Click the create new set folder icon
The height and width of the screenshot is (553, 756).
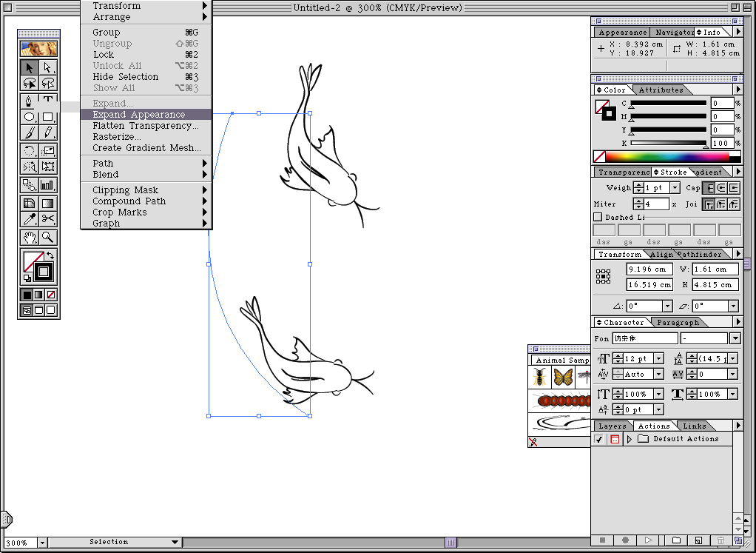[x=676, y=540]
